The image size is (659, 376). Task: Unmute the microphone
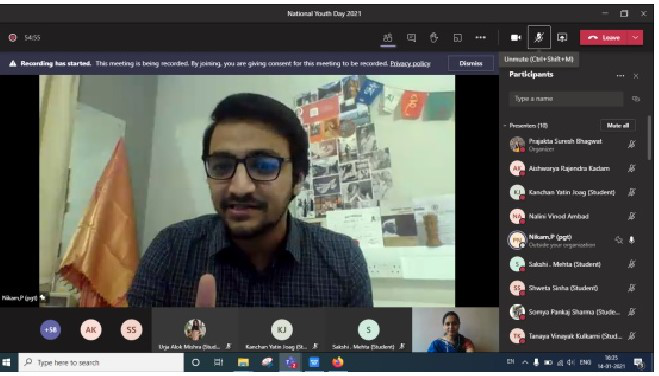pos(539,38)
